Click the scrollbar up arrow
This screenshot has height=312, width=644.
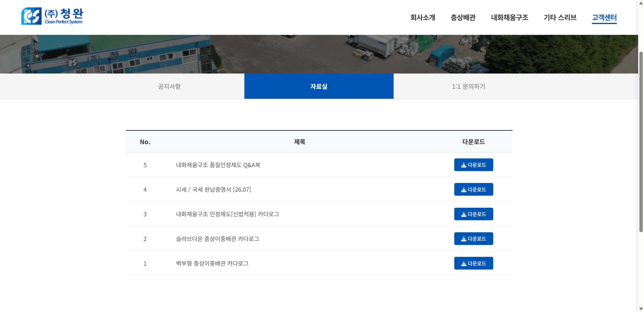[x=641, y=3]
